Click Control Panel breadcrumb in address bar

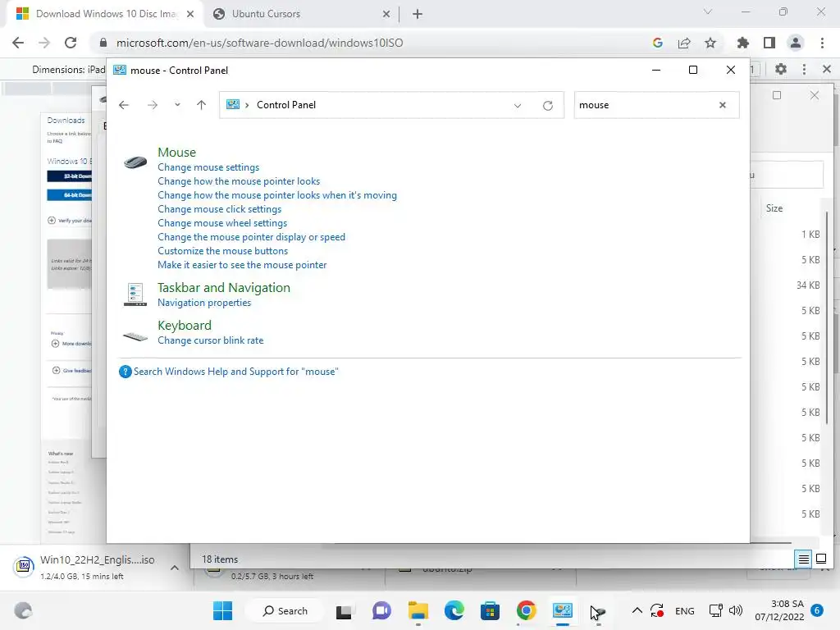coord(286,105)
